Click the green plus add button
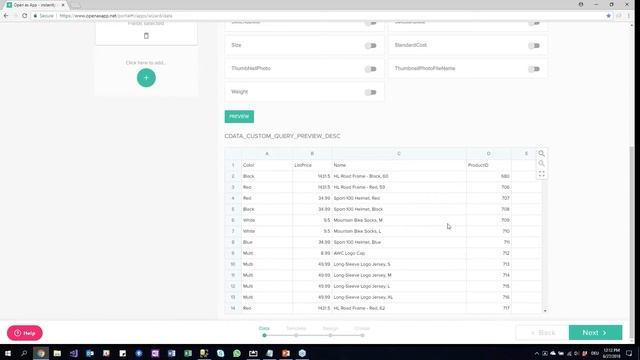The image size is (640, 360). click(146, 78)
